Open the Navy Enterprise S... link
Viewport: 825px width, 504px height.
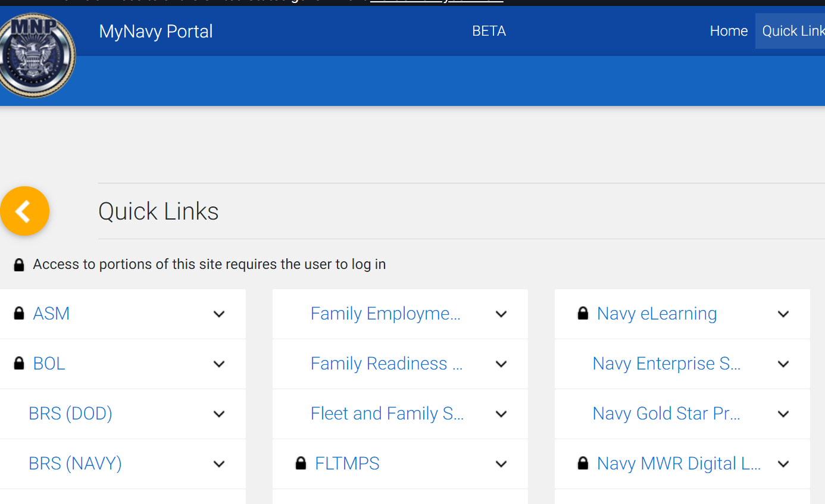pyautogui.click(x=667, y=364)
